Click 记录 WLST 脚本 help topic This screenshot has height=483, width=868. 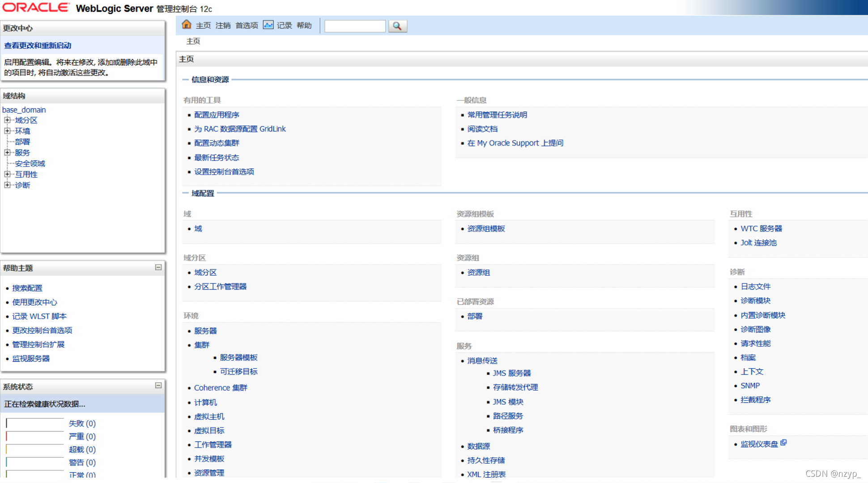click(39, 316)
